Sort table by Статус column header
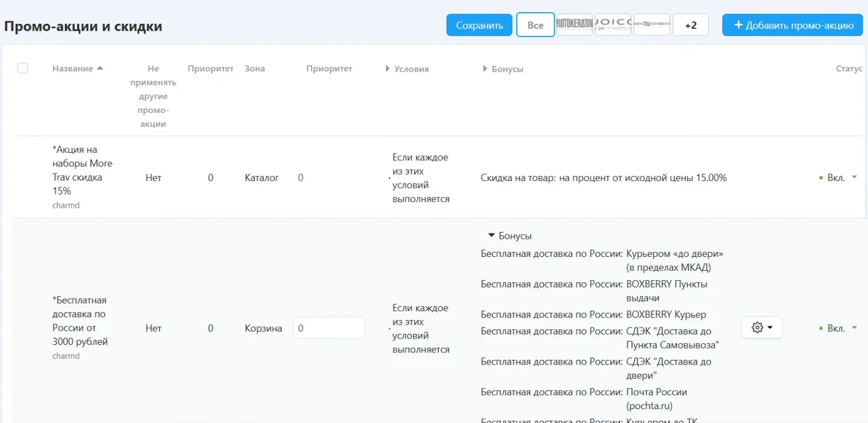The image size is (868, 423). point(849,68)
